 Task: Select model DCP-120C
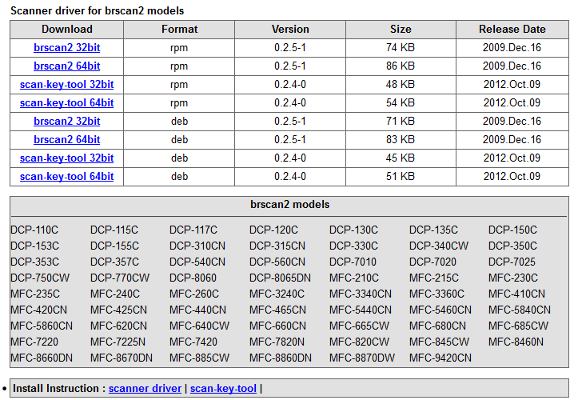(x=274, y=230)
